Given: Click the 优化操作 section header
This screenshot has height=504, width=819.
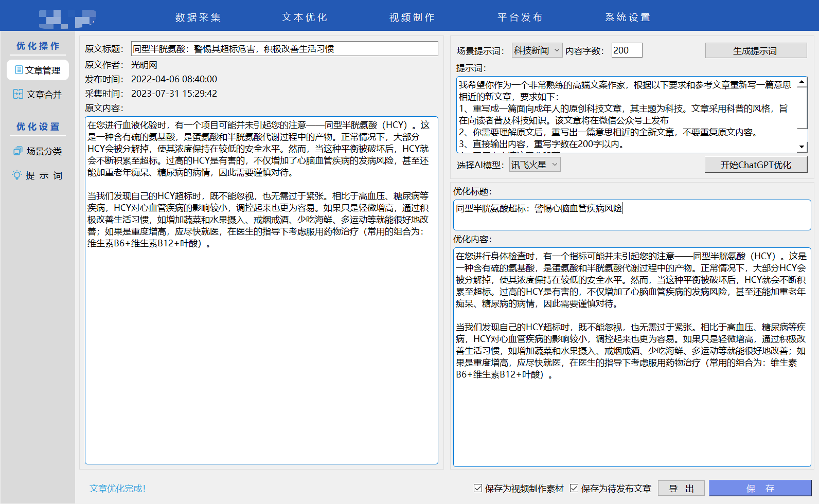Looking at the screenshot, I should point(38,46).
